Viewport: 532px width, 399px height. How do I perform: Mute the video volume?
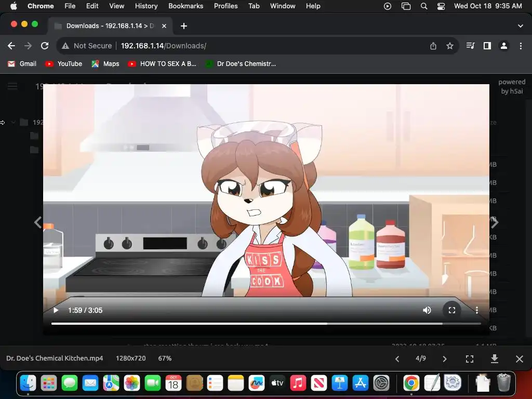[x=427, y=310]
